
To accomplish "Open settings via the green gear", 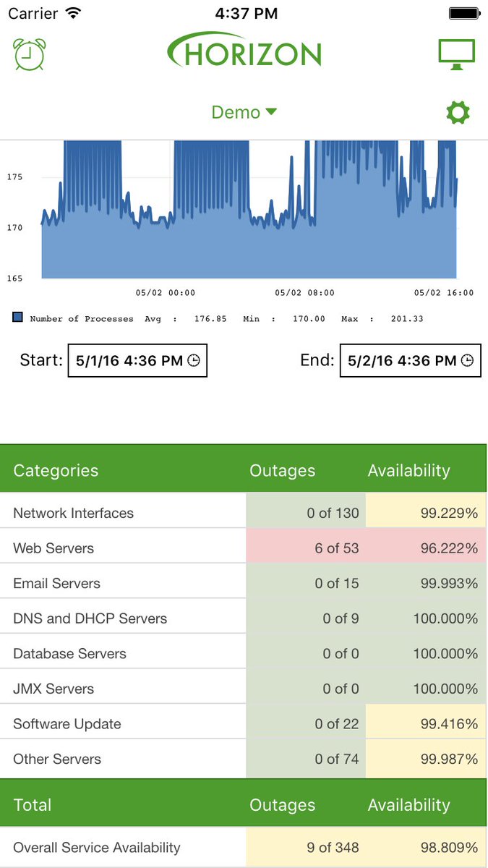I will click(x=458, y=112).
